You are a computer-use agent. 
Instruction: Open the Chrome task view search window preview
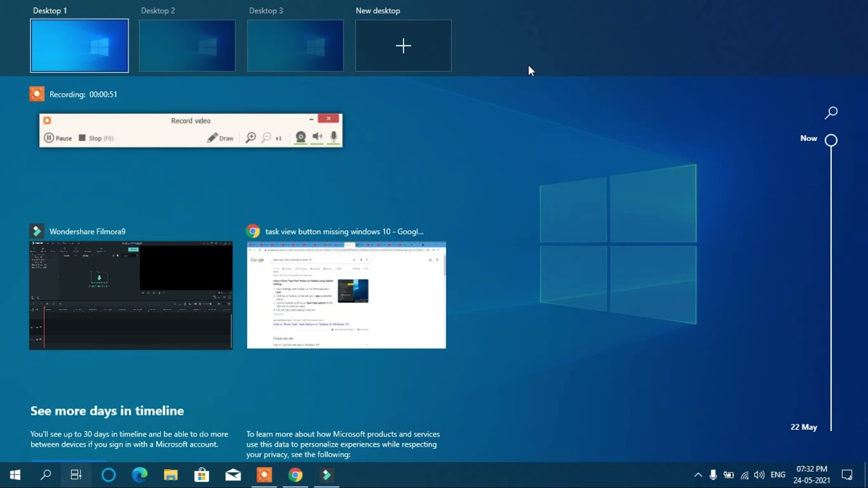[x=347, y=296]
